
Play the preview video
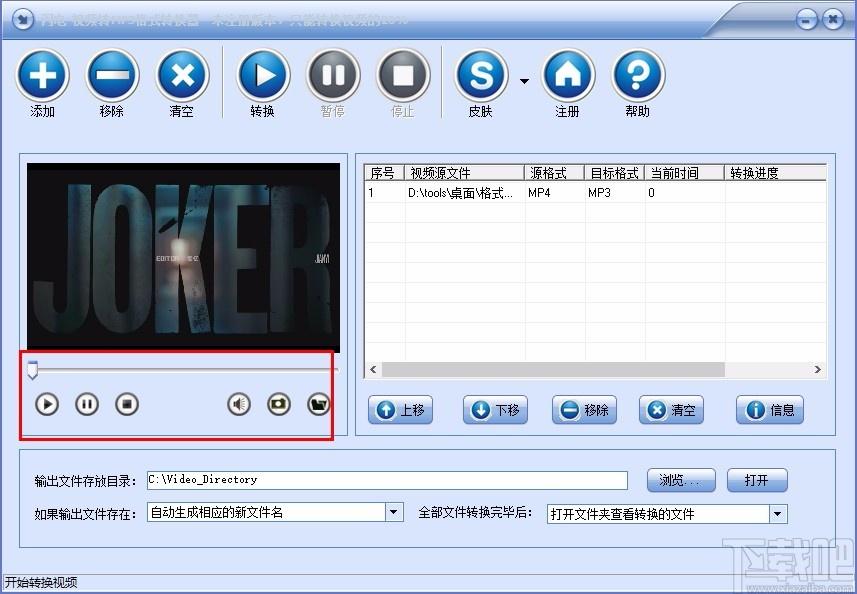47,404
